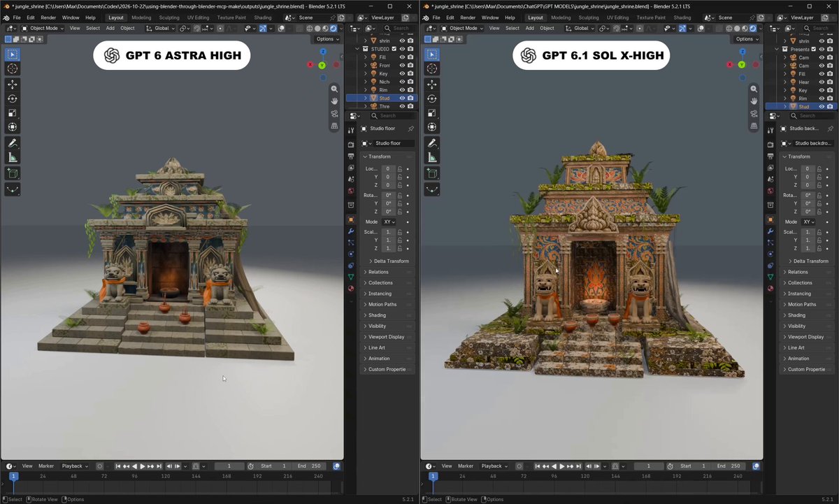Click Marker in the left timeline header
Screen dimensions: 839x504
click(46, 466)
